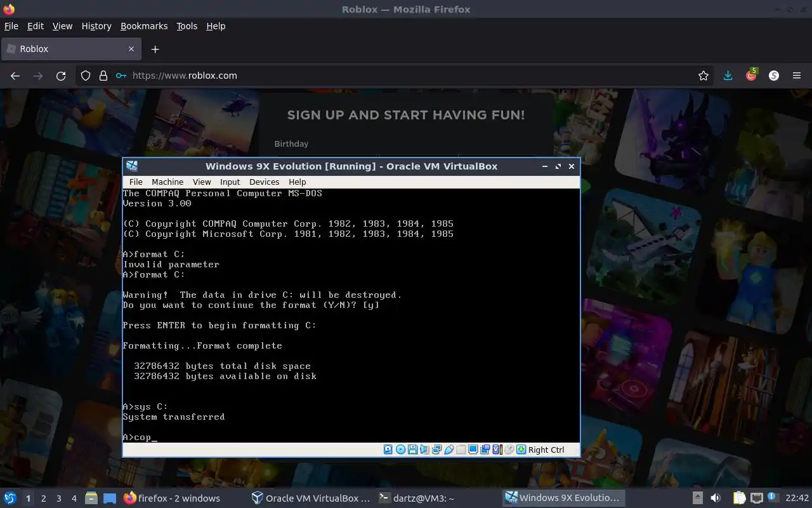Click the green keyboard capture arrow icon
This screenshot has height=508, width=812.
click(x=521, y=450)
